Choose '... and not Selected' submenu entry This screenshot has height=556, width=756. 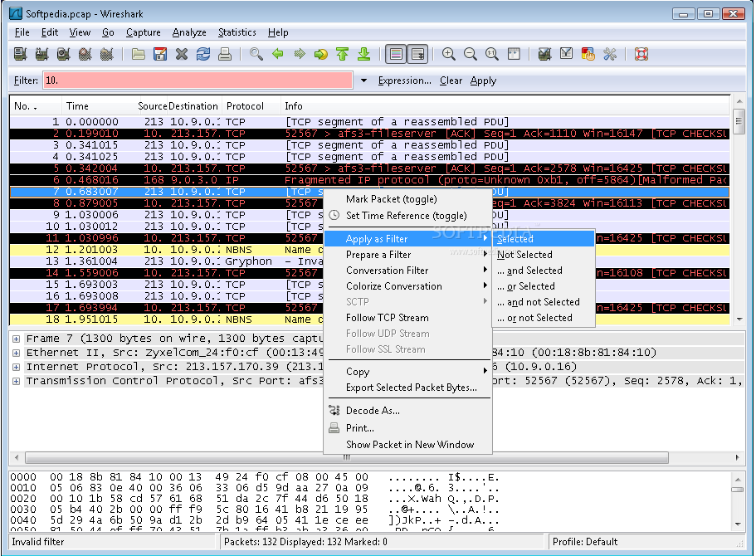[544, 302]
